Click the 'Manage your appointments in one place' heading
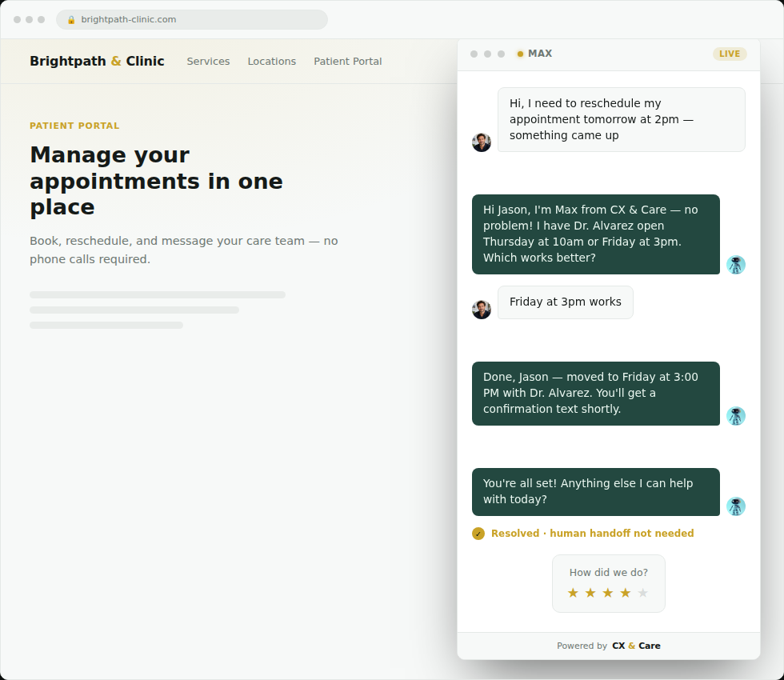Viewport: 784px width, 680px height. pos(156,181)
